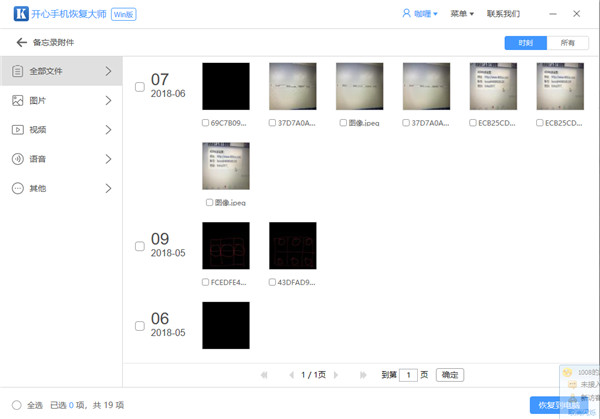Go to first page icon
The image size is (600, 419).
264,375
